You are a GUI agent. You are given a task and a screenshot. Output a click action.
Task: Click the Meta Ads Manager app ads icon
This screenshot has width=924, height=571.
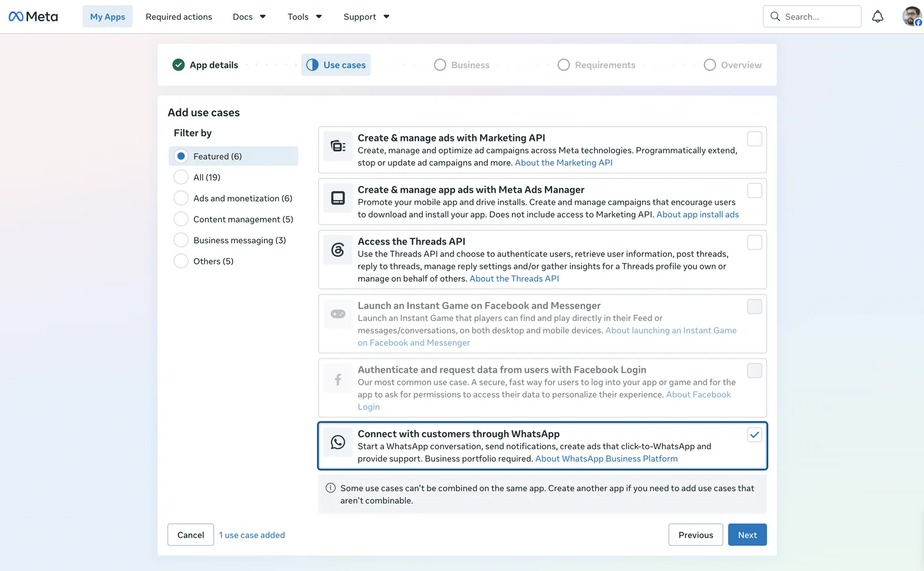(338, 198)
